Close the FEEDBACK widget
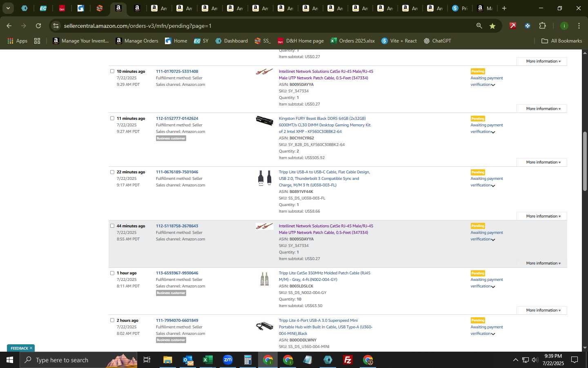Viewport: 588px width, 368px height. (31, 348)
